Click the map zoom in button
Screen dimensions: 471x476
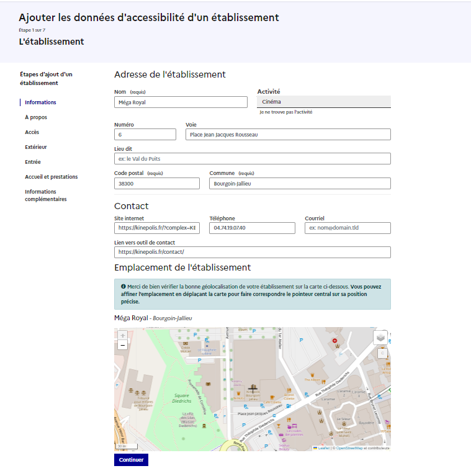122,336
